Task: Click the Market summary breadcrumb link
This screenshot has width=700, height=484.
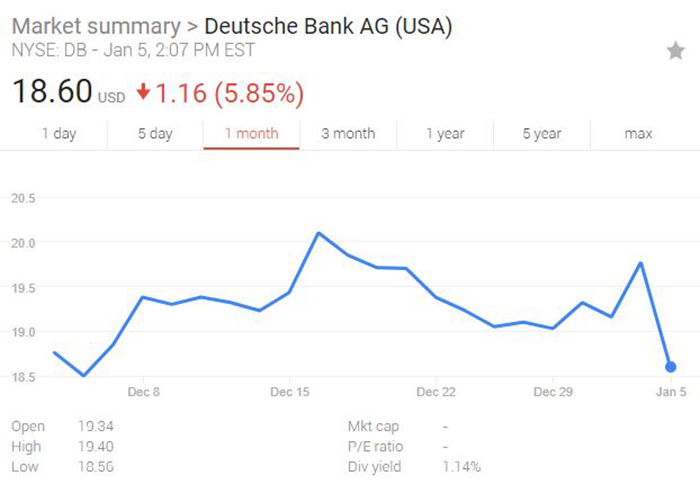Action: click(x=93, y=26)
